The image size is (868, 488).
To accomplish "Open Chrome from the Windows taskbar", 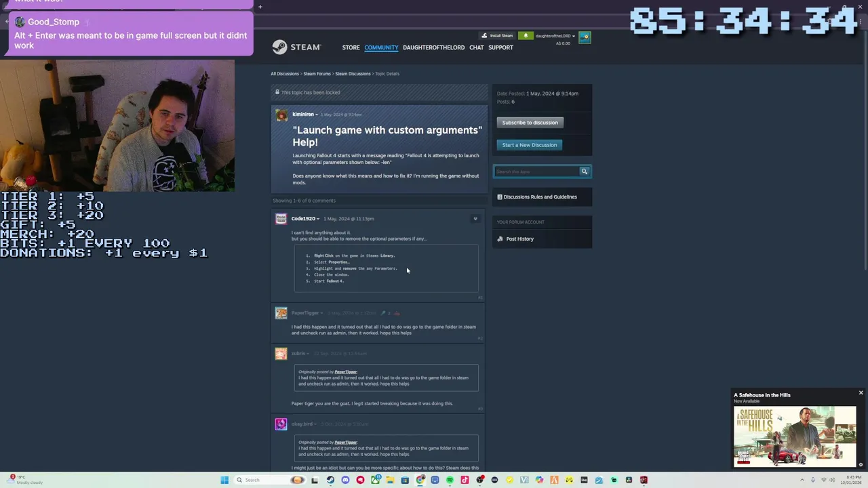I will point(420,480).
